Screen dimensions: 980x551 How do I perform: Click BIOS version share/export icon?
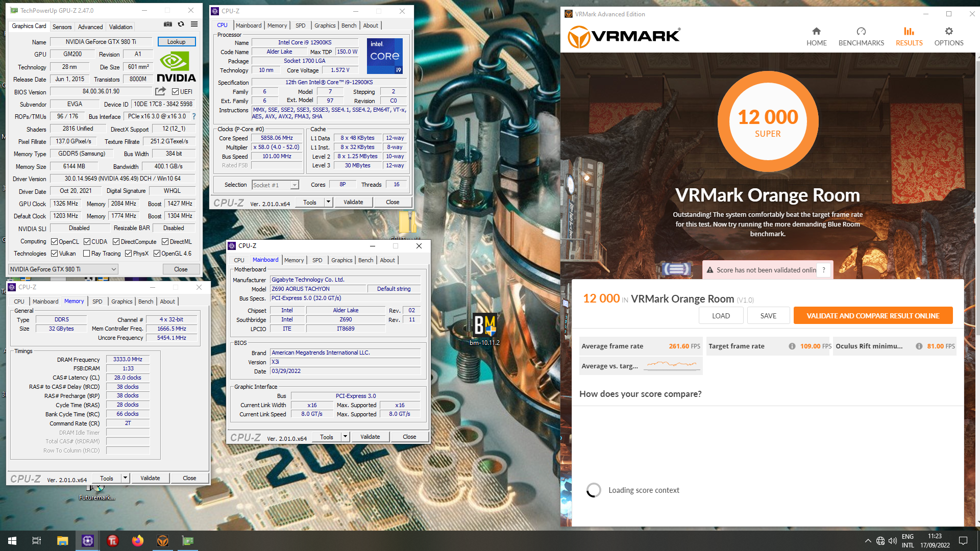pyautogui.click(x=160, y=91)
